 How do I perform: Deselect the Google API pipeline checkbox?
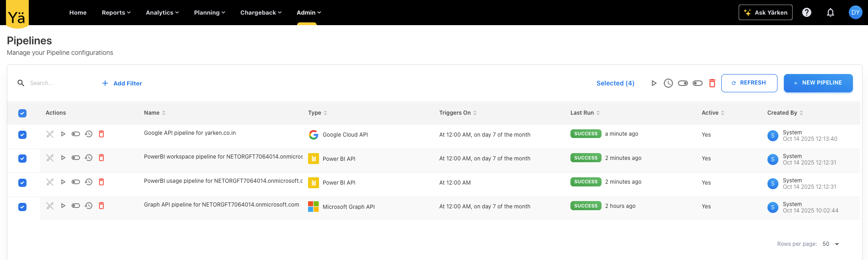pos(22,135)
